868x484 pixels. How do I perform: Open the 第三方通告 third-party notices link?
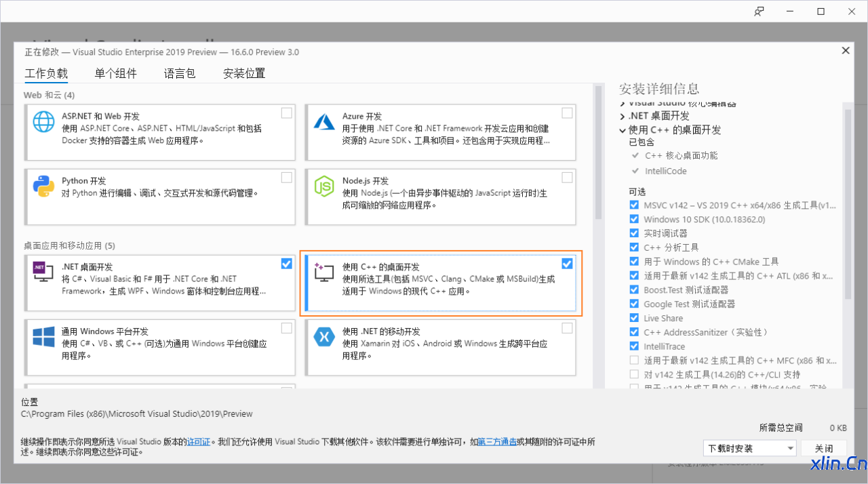click(x=497, y=442)
